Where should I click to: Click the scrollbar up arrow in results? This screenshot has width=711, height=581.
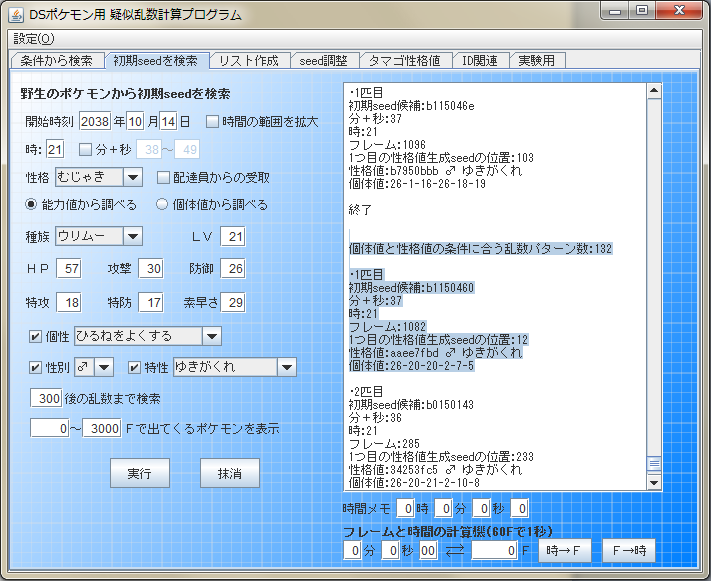(x=653, y=91)
